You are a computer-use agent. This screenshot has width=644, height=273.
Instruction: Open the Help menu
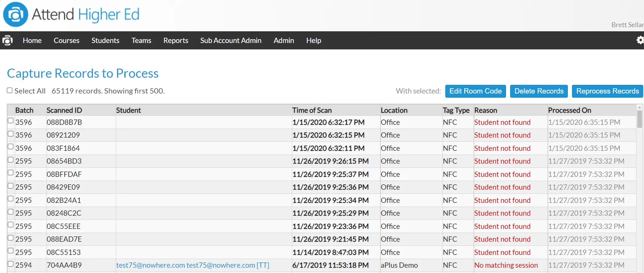pos(314,40)
